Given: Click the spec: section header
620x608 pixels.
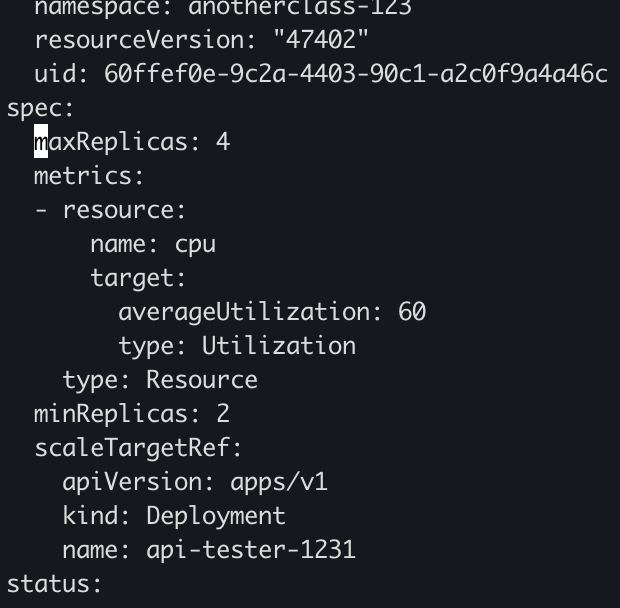Looking at the screenshot, I should pos(41,108).
